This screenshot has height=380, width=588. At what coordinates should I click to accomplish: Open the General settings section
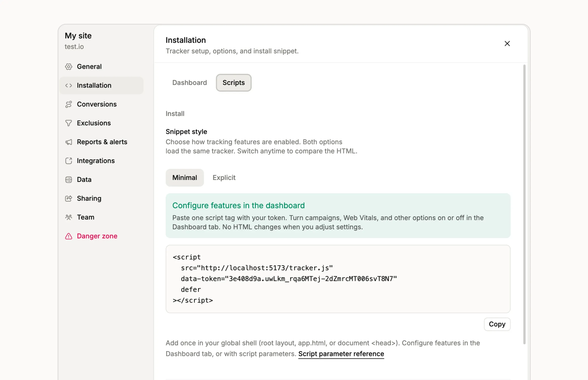pyautogui.click(x=101, y=67)
